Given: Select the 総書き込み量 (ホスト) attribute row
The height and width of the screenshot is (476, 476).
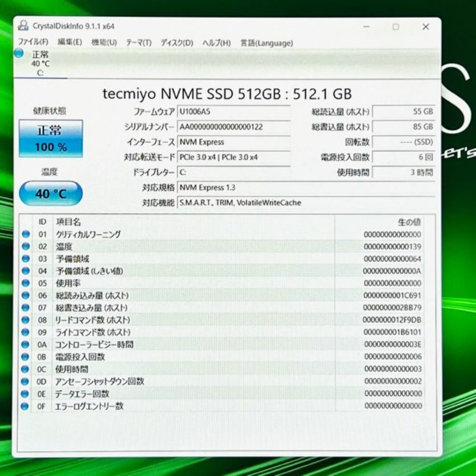Looking at the screenshot, I should [222, 308].
